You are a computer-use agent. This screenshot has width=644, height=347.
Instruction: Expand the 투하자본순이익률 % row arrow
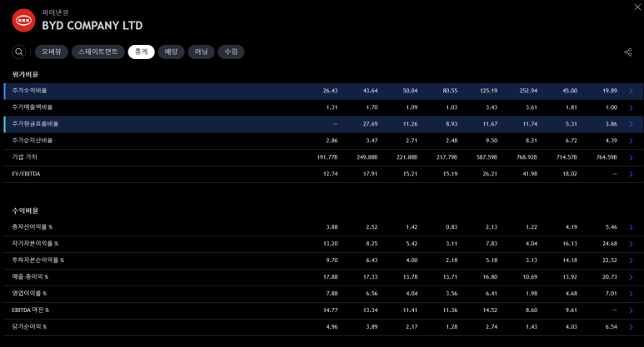point(632,260)
